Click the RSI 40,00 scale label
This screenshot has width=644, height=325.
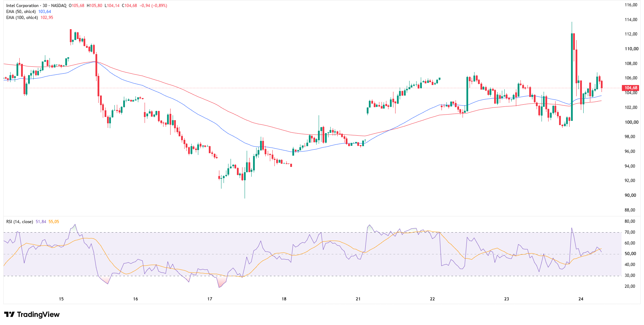[x=630, y=265]
